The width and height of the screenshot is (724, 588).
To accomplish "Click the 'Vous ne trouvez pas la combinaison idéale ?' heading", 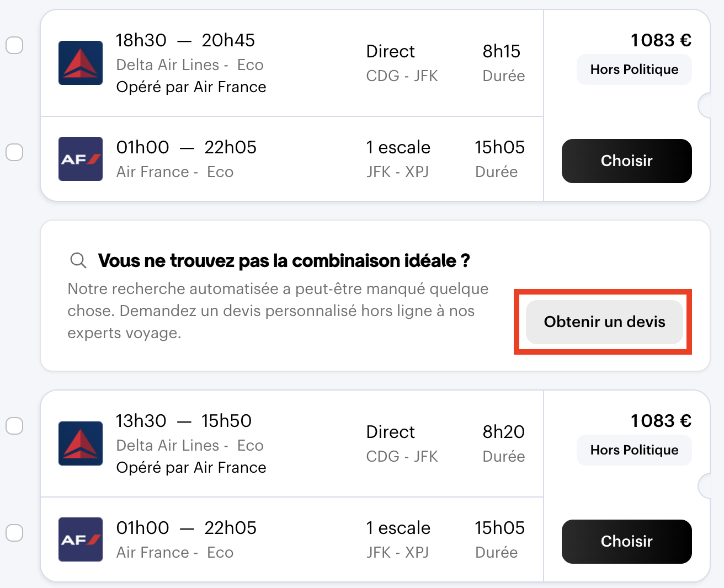I will click(284, 260).
